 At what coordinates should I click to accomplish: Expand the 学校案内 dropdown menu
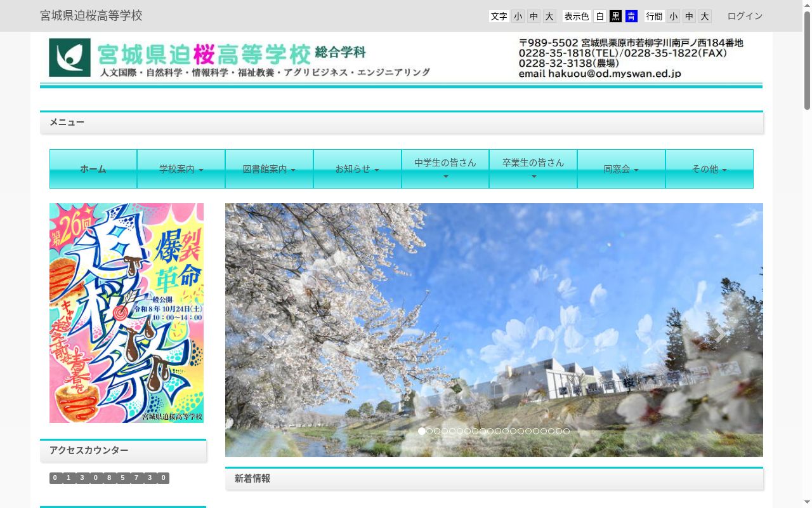pyautogui.click(x=181, y=169)
